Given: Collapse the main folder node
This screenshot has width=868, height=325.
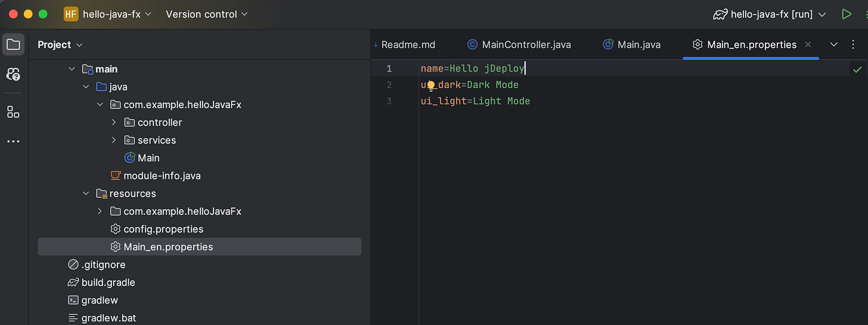Looking at the screenshot, I should 72,69.
